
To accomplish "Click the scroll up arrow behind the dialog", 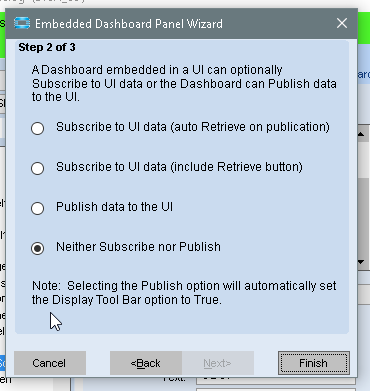I will pyautogui.click(x=362, y=134).
